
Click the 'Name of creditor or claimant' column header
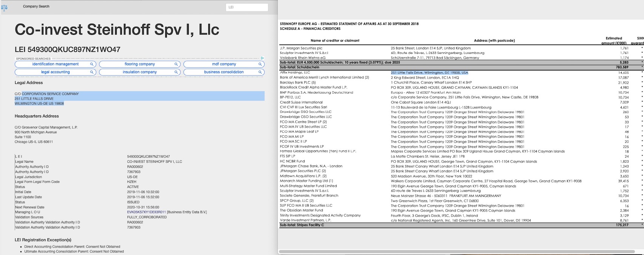(x=335, y=40)
